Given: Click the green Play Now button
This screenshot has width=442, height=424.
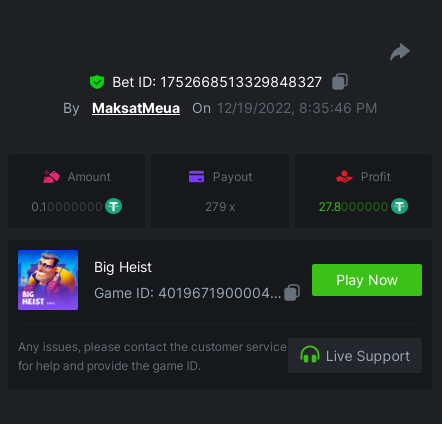Looking at the screenshot, I should pyautogui.click(x=367, y=280).
